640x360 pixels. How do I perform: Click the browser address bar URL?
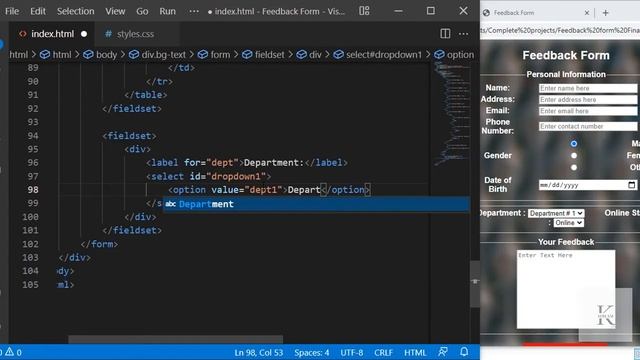click(560, 30)
